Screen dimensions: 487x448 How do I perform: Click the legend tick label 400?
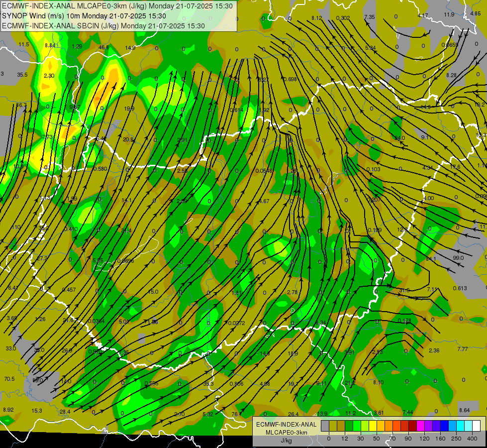pos(472,439)
